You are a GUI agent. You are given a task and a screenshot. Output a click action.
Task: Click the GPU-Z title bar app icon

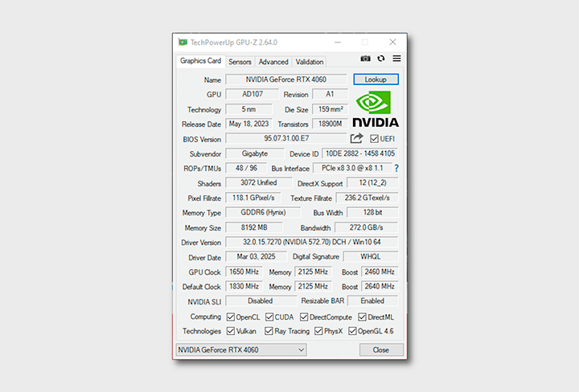coord(183,43)
